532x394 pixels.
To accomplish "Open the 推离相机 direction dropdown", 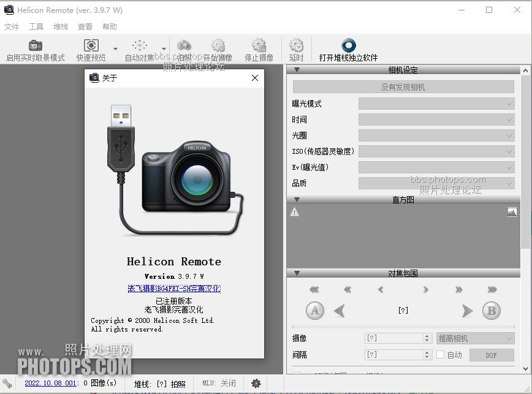I will point(476,338).
